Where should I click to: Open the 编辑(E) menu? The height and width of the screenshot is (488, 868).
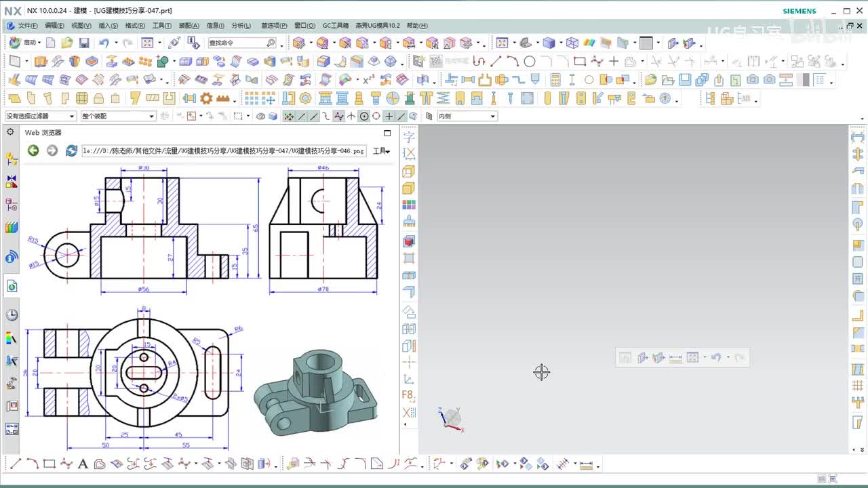point(54,26)
